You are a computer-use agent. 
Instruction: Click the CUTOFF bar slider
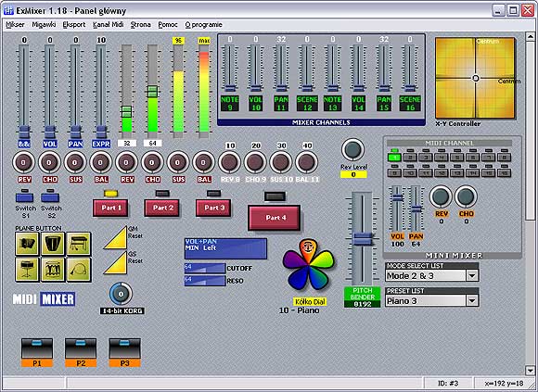pyautogui.click(x=205, y=268)
